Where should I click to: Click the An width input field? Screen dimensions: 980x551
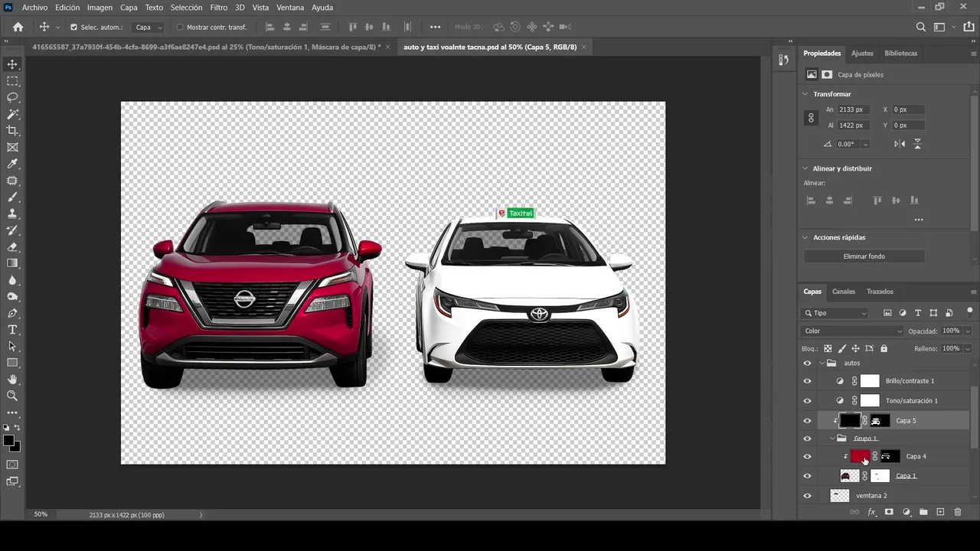tap(854, 109)
